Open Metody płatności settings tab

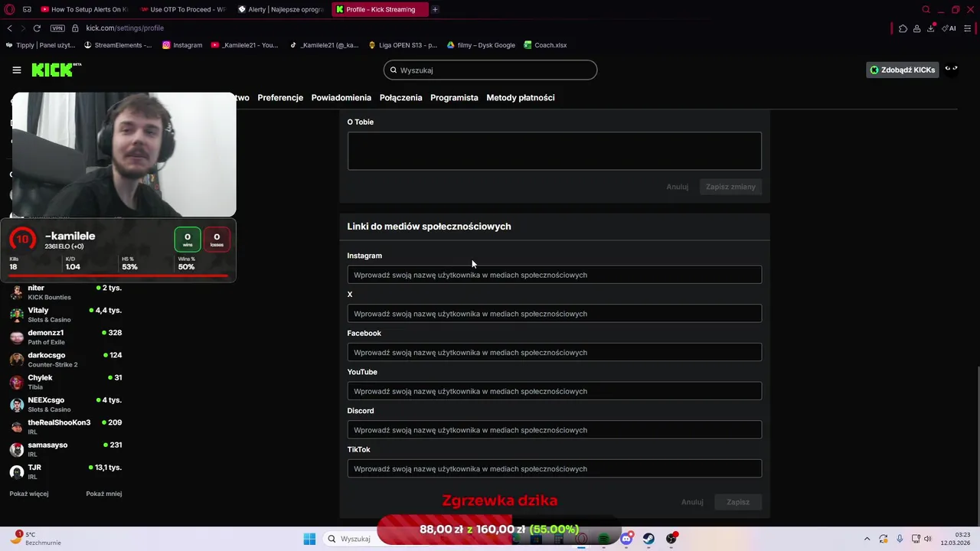click(520, 97)
